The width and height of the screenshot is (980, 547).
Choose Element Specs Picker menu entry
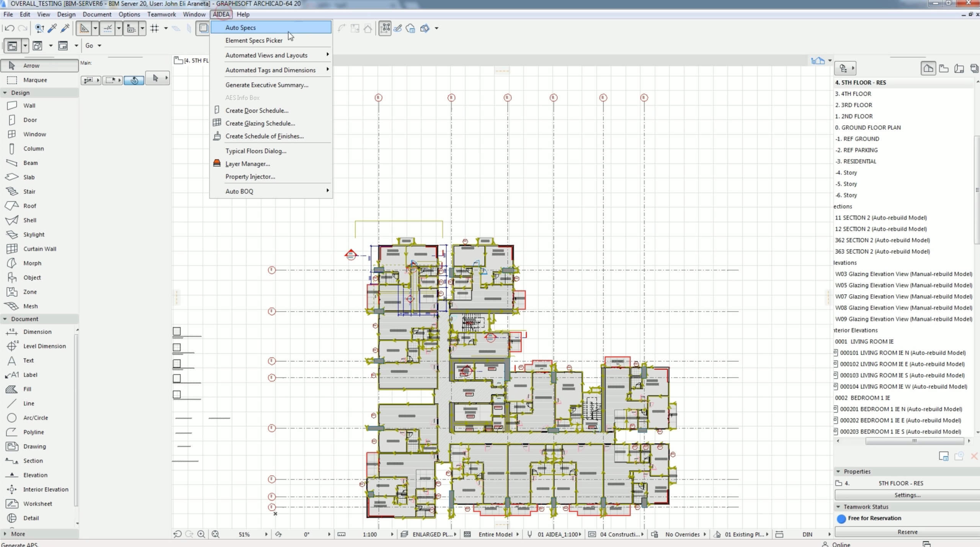coord(253,40)
